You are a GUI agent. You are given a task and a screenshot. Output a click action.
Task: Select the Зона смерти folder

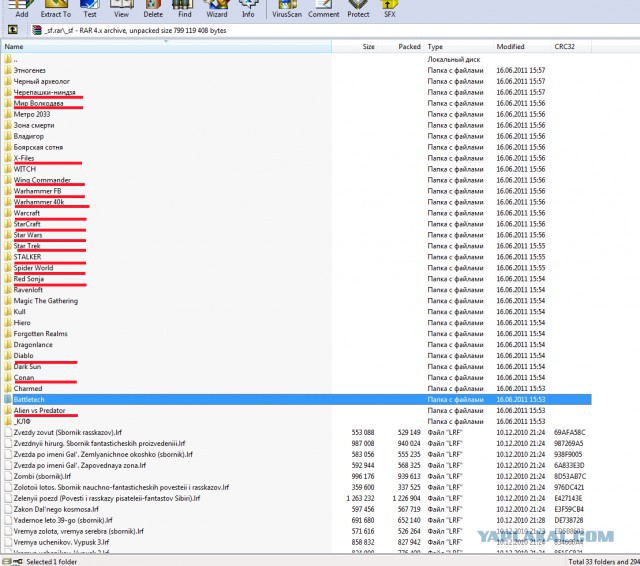(297, 125)
